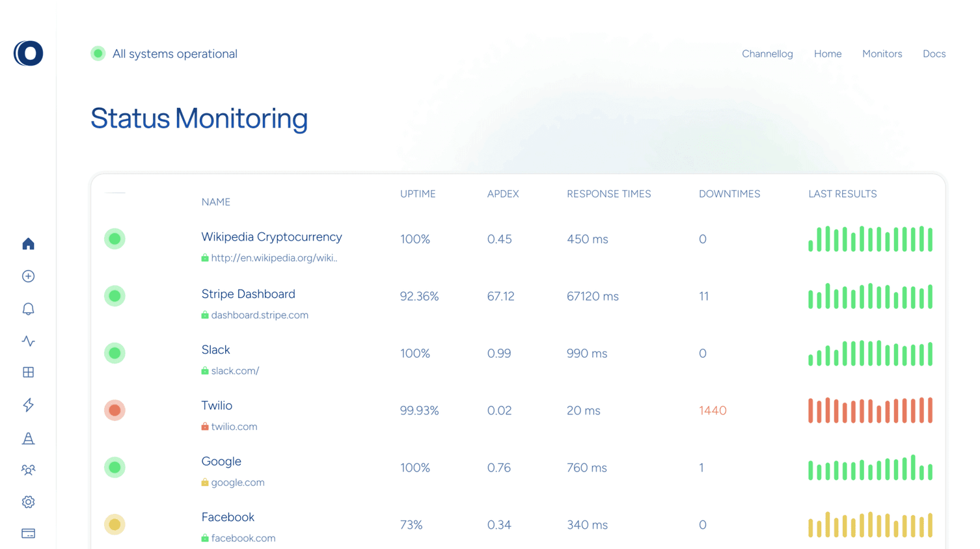This screenshot has width=980, height=549.
Task: Toggle the Twilio status indicator dot
Action: tap(115, 410)
